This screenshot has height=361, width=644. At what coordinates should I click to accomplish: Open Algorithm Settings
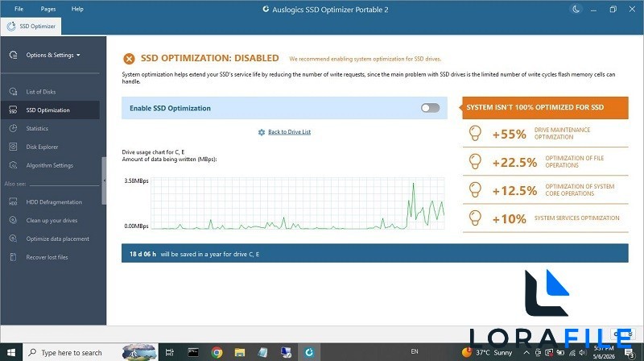click(x=49, y=165)
